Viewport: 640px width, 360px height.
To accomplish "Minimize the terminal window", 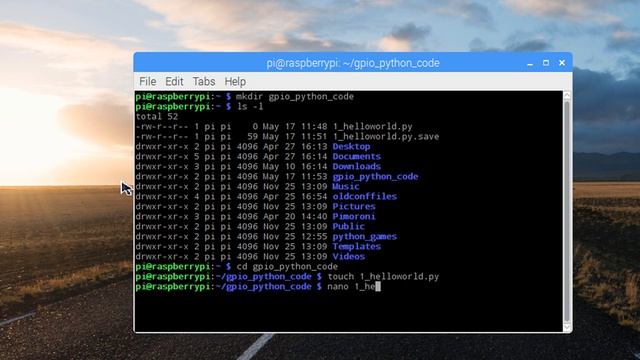I will point(530,63).
